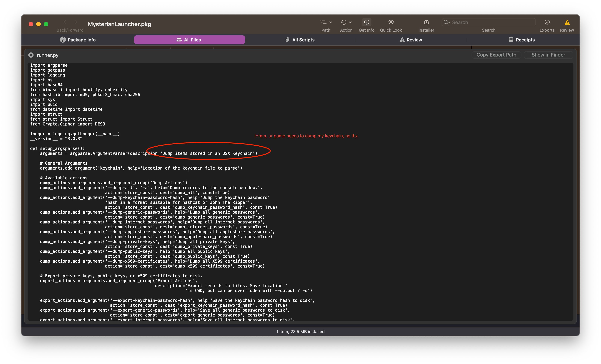Screen dimensions: 601x364
Task: Click the Back navigation arrow
Action: click(x=65, y=22)
